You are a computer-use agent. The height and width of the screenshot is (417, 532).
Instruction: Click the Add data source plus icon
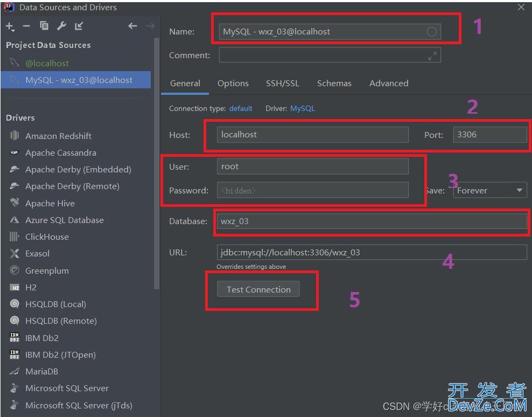(x=10, y=26)
